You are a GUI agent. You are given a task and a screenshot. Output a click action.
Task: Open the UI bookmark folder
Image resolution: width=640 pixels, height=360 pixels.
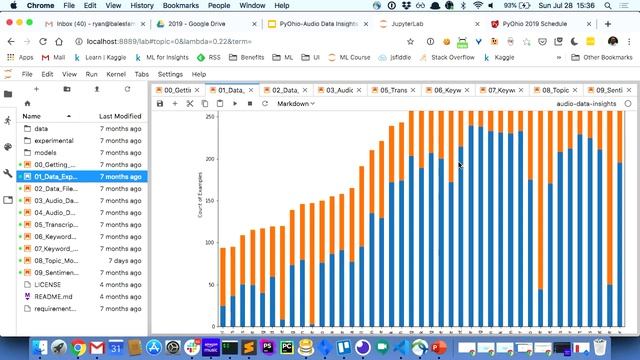click(311, 58)
